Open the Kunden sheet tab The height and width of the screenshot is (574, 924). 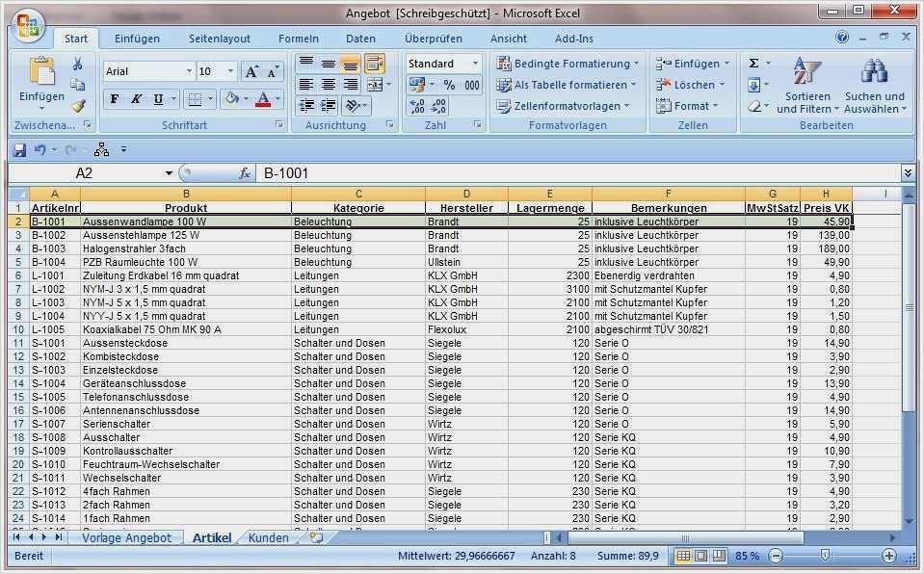[267, 538]
